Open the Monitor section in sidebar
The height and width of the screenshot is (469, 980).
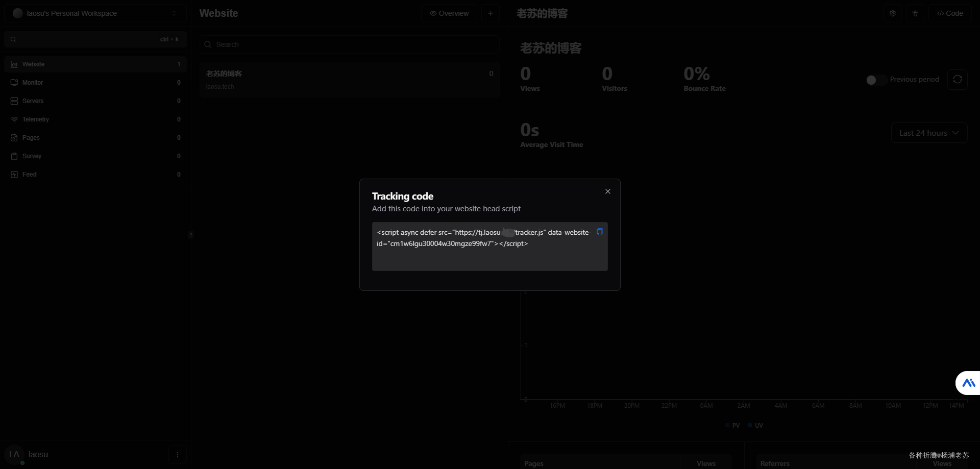coord(95,83)
